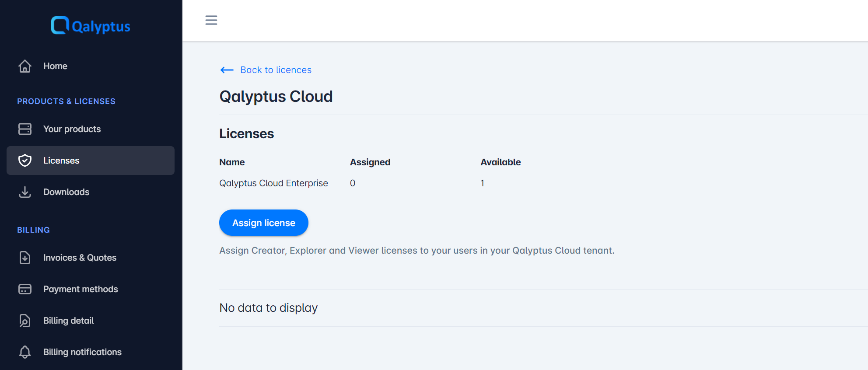Open Your products menu item
Viewport: 868px width, 370px height.
(x=91, y=129)
